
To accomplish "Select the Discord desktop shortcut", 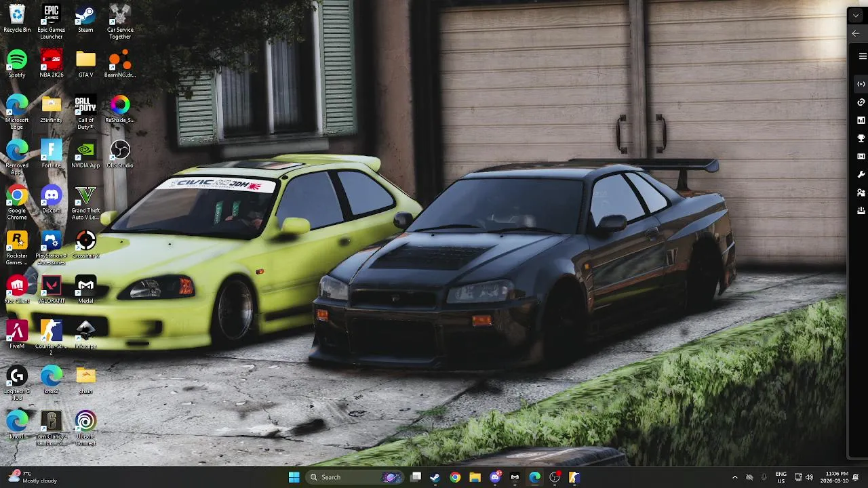I will 51,199.
